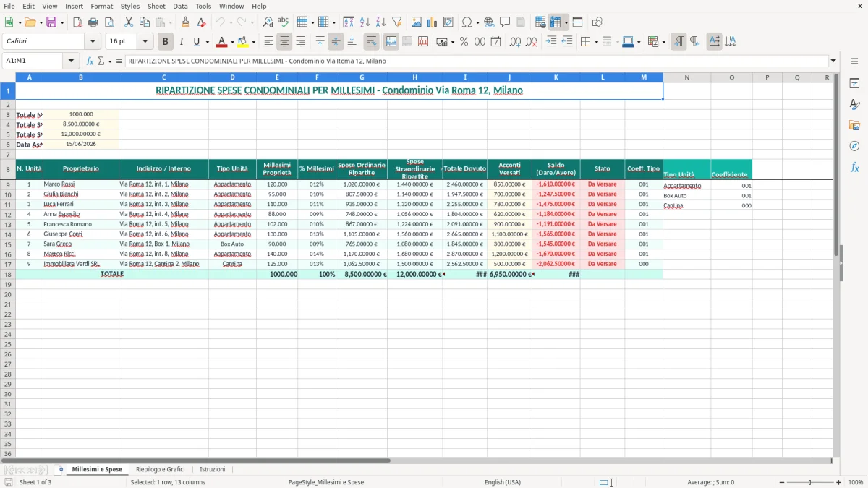Click English (USA) in the status bar
The height and width of the screenshot is (488, 868).
(502, 482)
